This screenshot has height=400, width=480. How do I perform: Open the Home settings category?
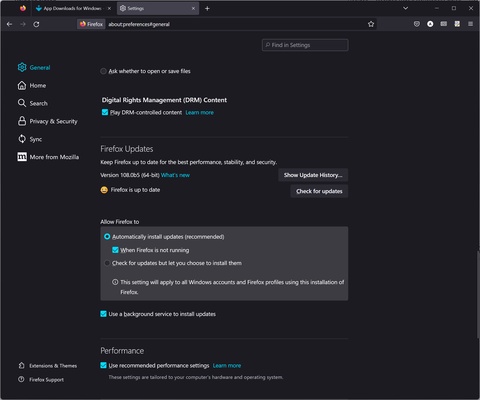point(32,85)
